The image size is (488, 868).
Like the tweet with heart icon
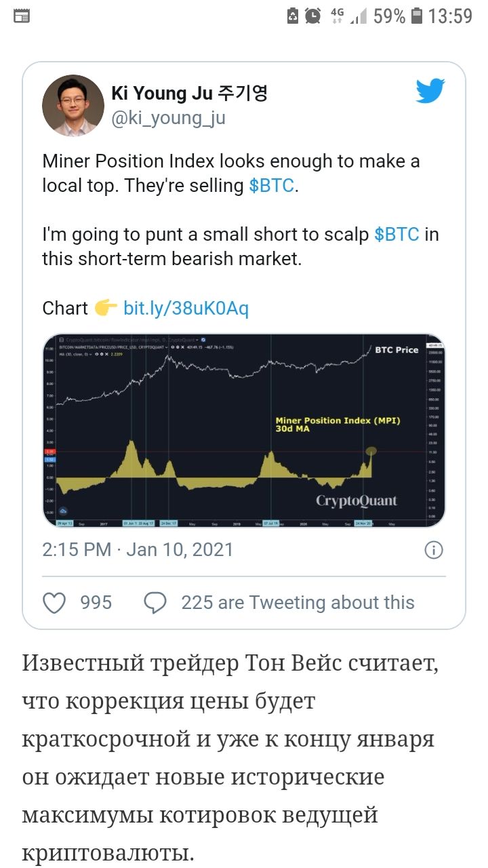click(x=54, y=602)
